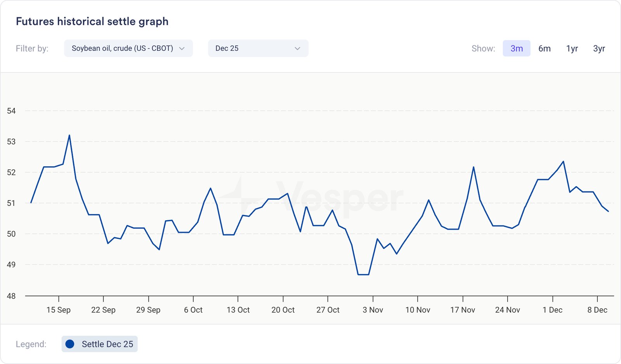Click the chevron in Dec 25 selector
The width and height of the screenshot is (621, 364).
[297, 48]
